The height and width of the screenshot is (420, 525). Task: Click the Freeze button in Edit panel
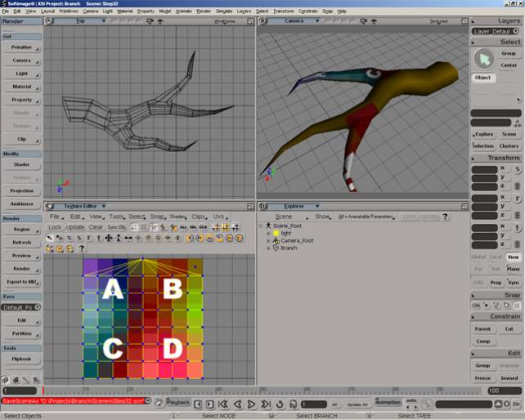[x=483, y=378]
